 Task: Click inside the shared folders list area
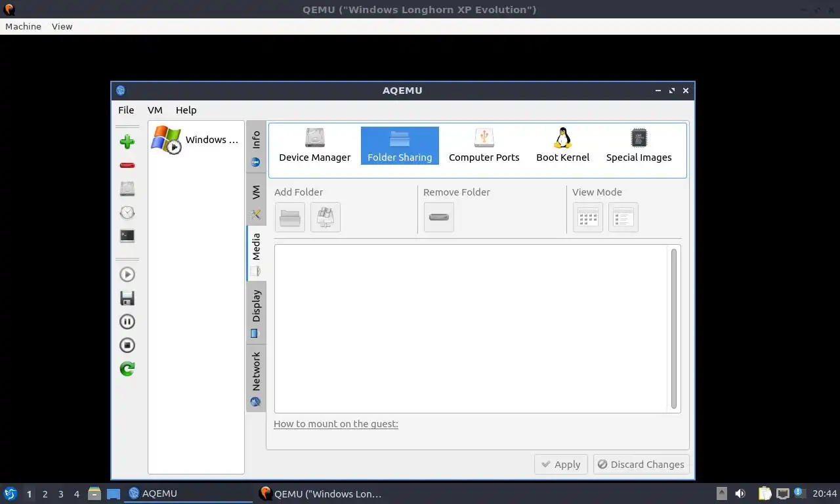(471, 329)
